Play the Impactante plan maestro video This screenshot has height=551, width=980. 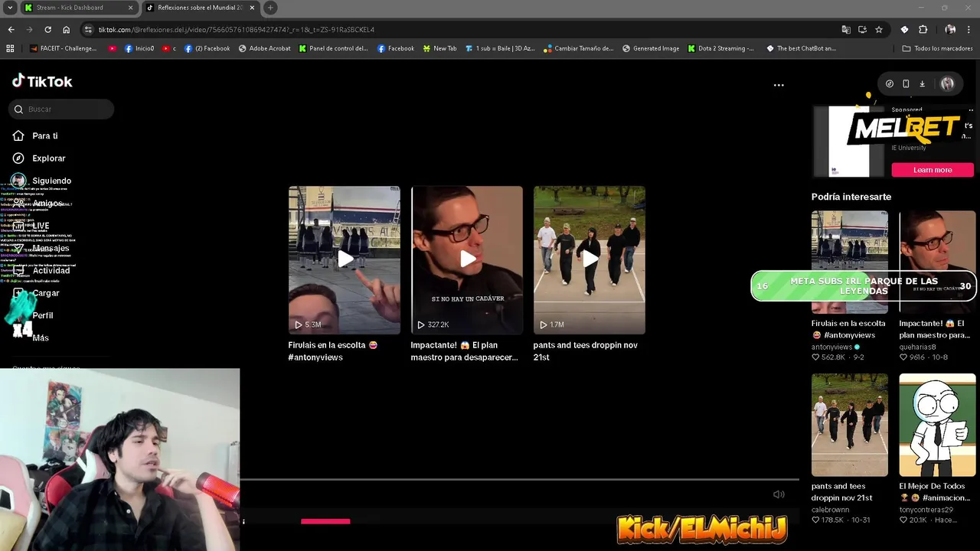click(467, 259)
